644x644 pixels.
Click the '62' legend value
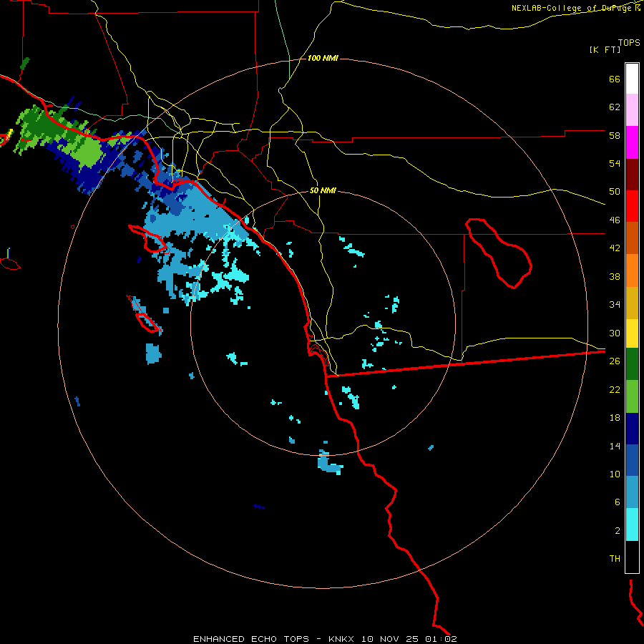[615, 107]
